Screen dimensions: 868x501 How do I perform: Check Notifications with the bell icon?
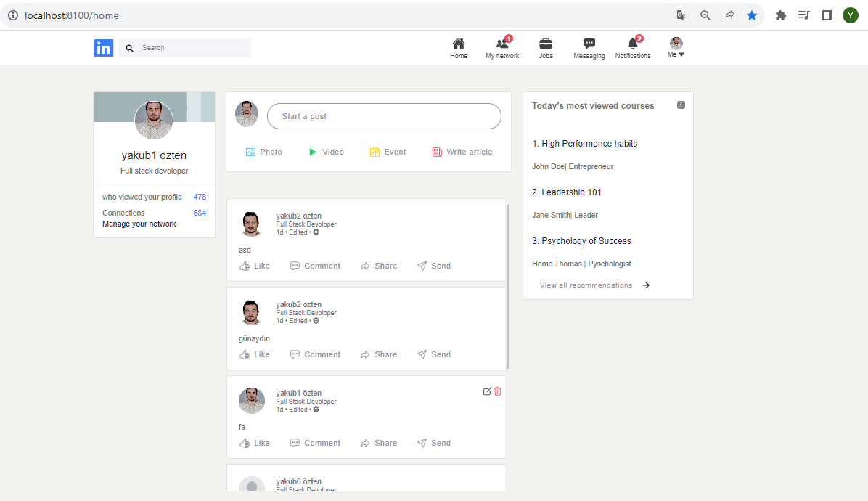(x=632, y=47)
